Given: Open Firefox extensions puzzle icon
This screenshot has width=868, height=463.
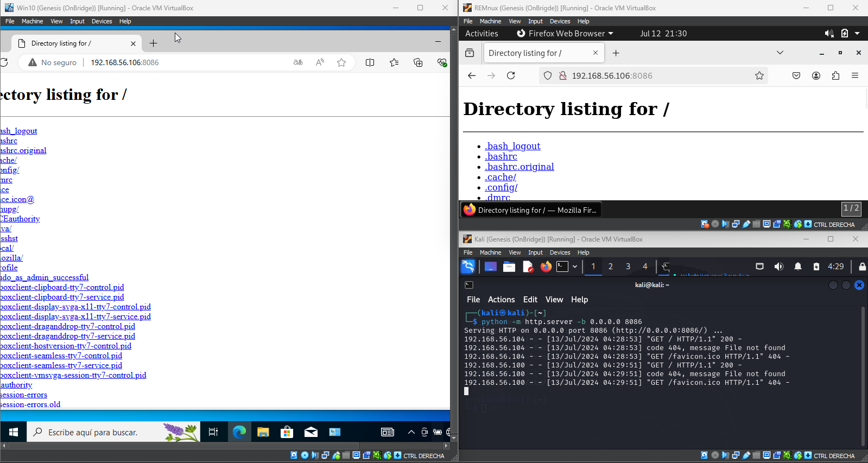Looking at the screenshot, I should click(x=835, y=75).
